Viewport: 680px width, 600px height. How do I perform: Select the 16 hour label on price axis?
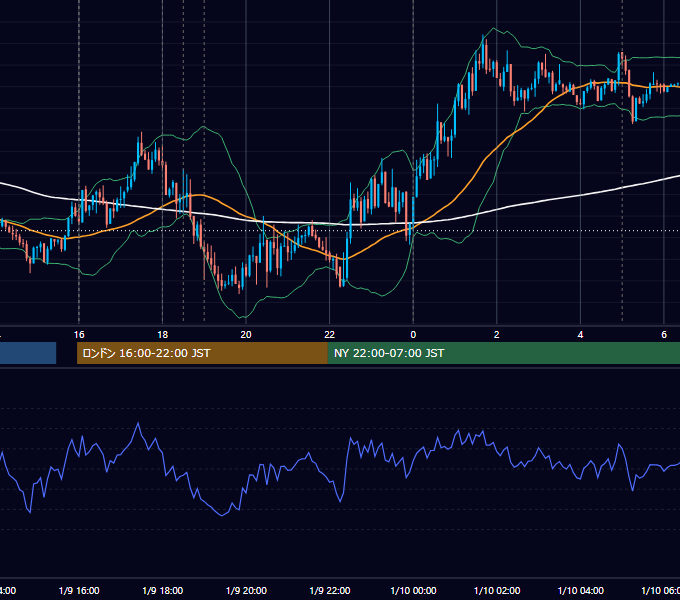coord(79,334)
